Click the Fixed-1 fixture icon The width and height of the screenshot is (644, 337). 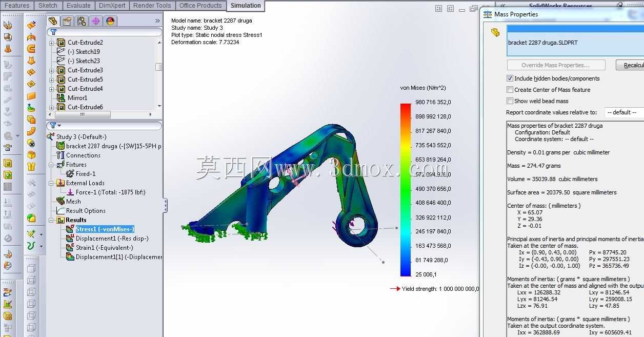click(70, 174)
